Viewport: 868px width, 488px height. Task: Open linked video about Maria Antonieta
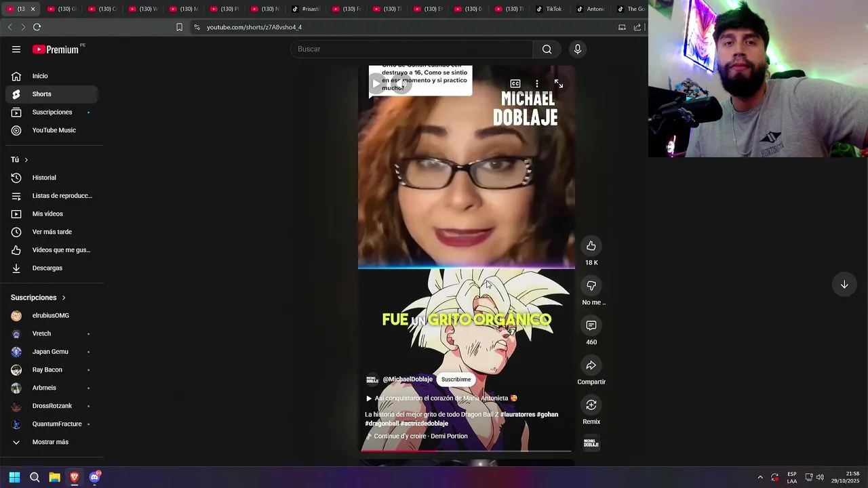(441, 399)
